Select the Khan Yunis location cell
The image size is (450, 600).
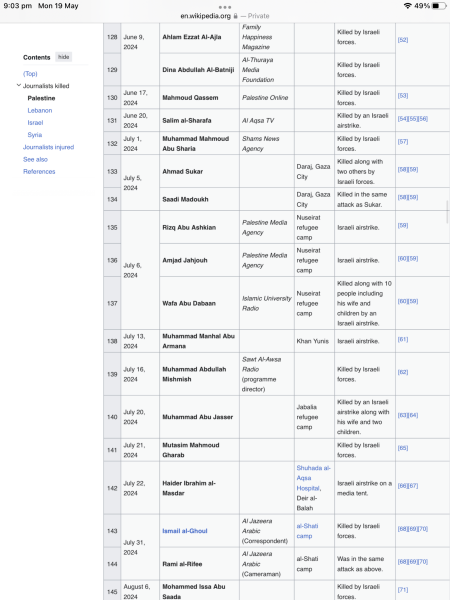[312, 341]
